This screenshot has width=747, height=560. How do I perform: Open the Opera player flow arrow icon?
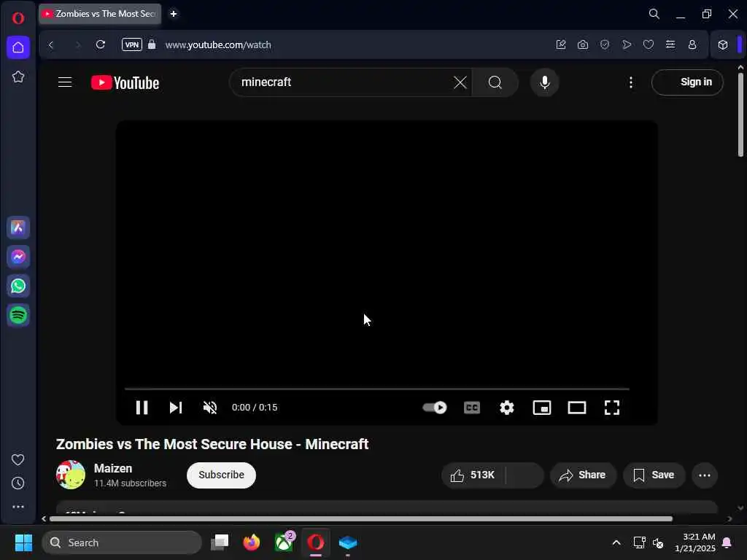[627, 44]
